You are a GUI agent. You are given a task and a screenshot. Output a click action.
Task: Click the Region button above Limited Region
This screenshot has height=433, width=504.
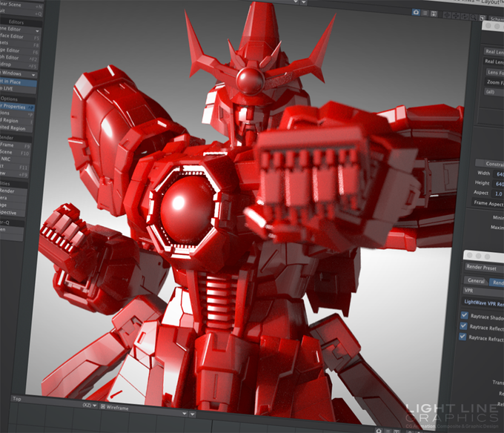click(16, 121)
